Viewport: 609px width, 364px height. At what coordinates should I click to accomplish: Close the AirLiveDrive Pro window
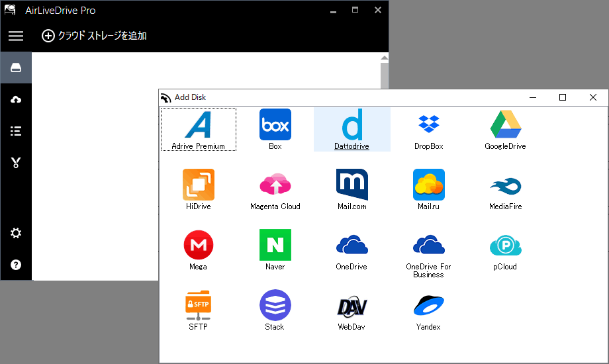[x=377, y=10]
